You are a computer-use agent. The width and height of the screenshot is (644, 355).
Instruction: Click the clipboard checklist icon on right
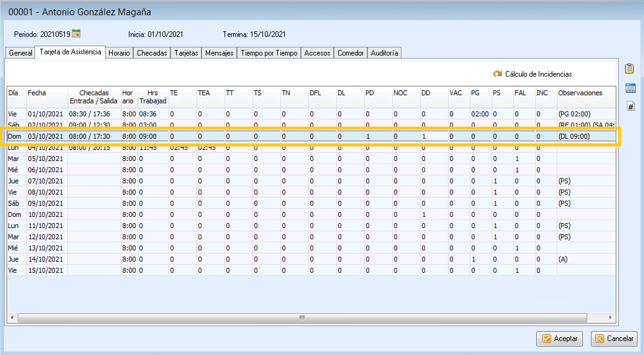click(x=629, y=69)
